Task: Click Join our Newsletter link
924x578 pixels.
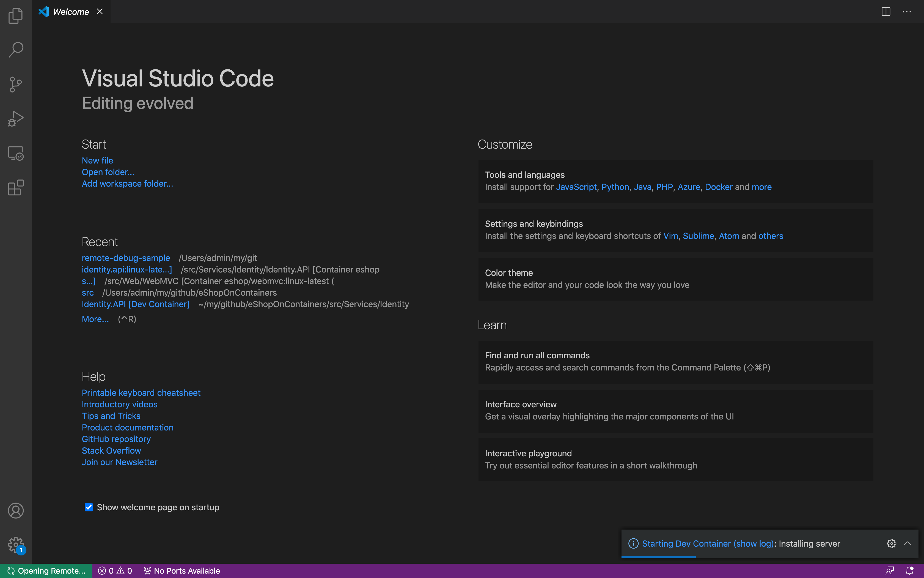Action: tap(120, 462)
